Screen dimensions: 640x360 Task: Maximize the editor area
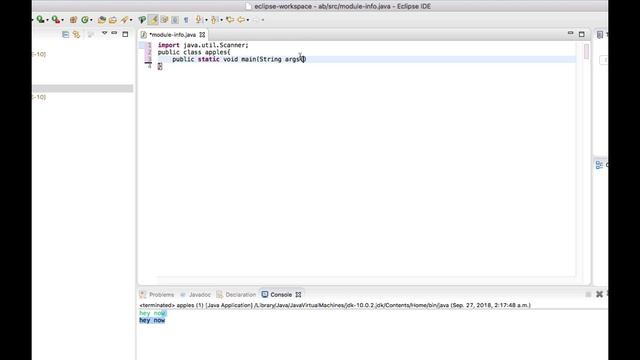582,34
